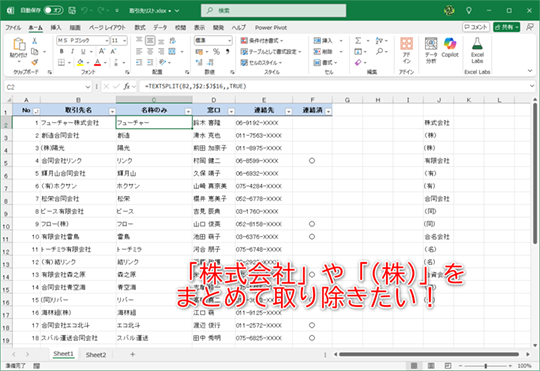Open Format as Table menu
This screenshot has height=371, width=540.
[x=271, y=51]
